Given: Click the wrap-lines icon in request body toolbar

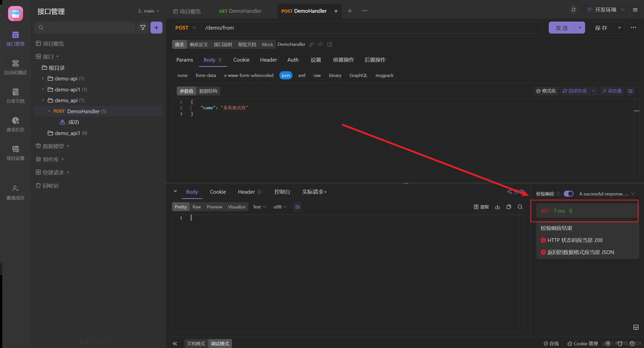Looking at the screenshot, I should pos(630,91).
